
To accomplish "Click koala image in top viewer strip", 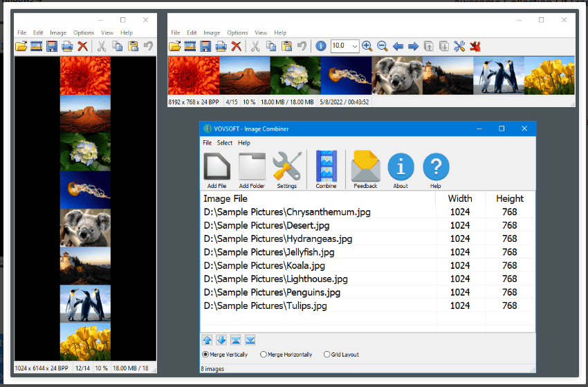I will [x=397, y=76].
